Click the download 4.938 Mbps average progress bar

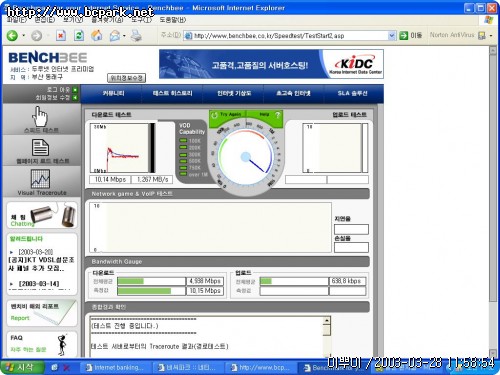152,281
